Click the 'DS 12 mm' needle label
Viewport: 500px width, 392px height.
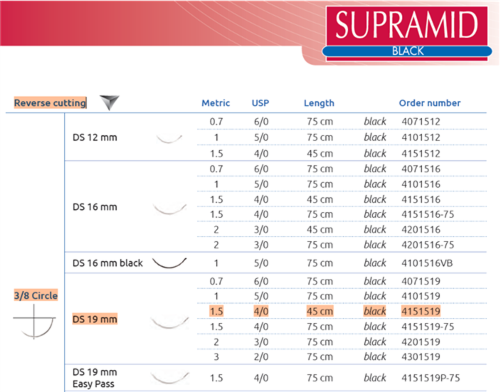95,137
